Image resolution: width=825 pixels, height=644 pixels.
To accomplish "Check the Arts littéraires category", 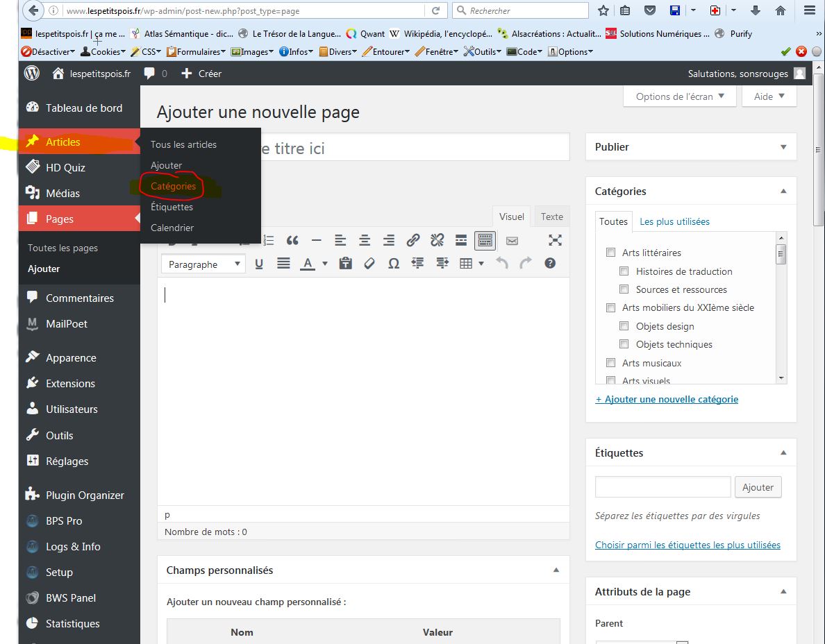I will tap(611, 253).
